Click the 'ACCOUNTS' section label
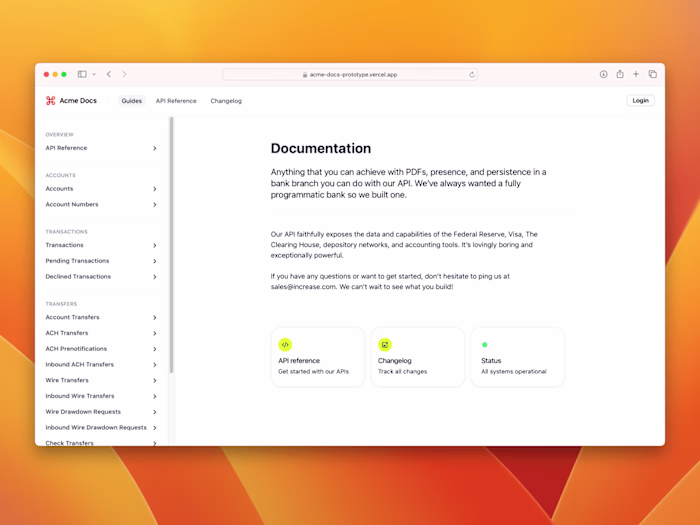The image size is (700, 525). [x=60, y=175]
